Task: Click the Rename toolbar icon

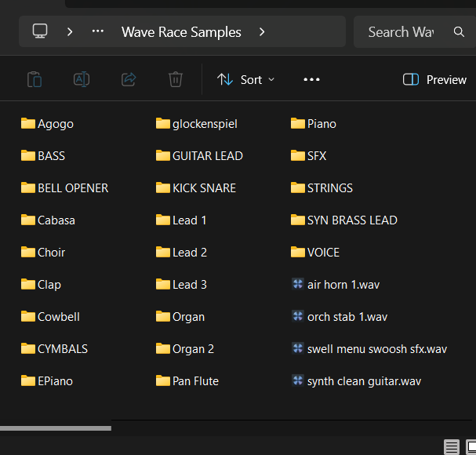Action: click(82, 79)
